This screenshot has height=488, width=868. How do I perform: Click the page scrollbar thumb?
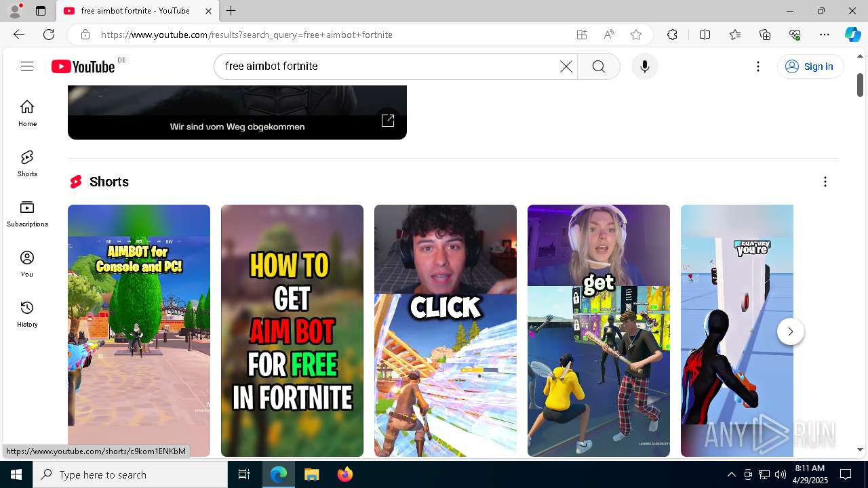860,85
